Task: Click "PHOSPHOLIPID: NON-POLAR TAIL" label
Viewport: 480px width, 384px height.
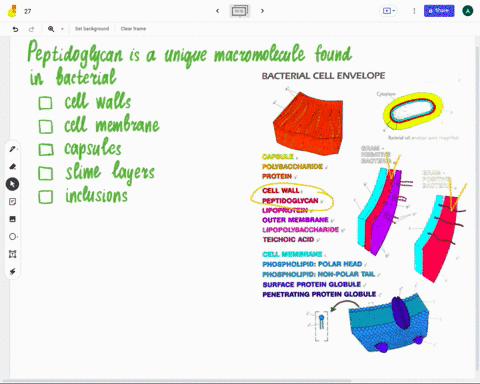Action: (319, 274)
